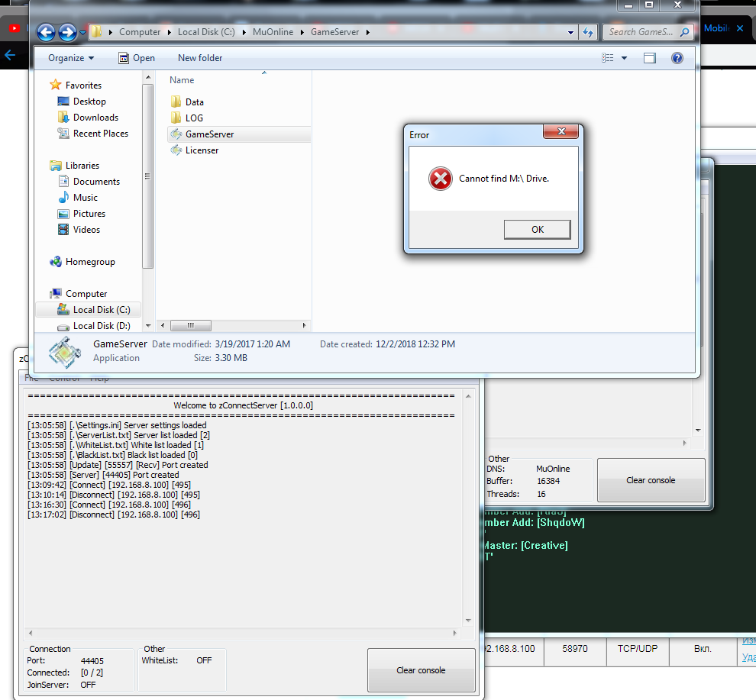756x700 pixels.
Task: Click zConnectServer console scroll down arrow
Action: [x=468, y=621]
